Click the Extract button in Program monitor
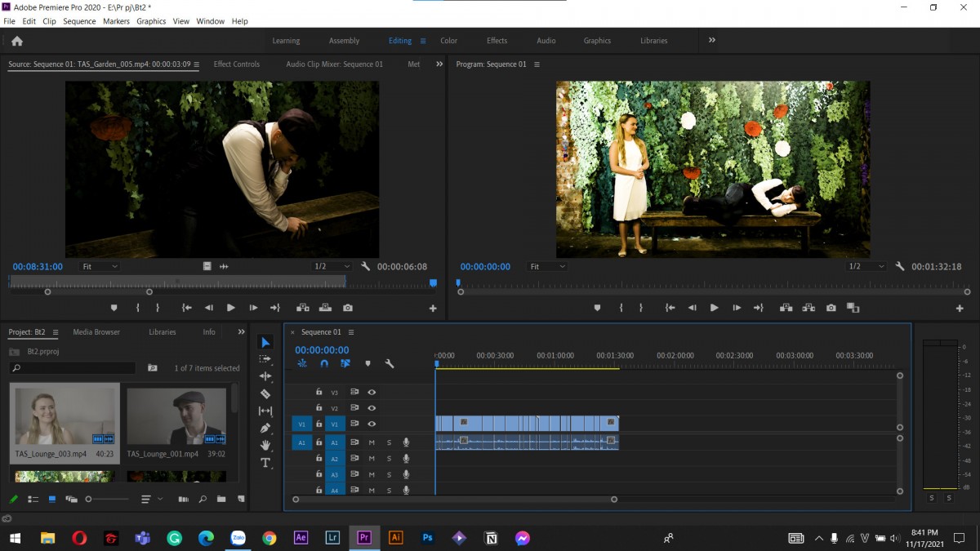The image size is (980, 551). 808,308
